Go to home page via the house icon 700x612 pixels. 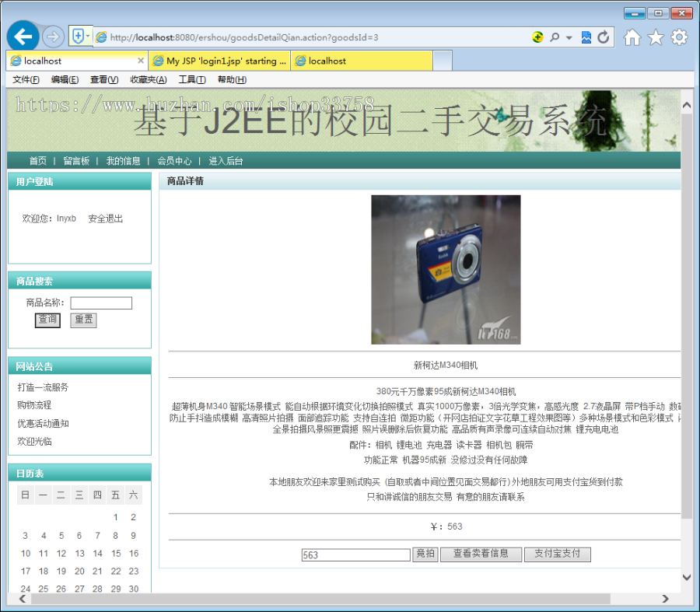[632, 37]
